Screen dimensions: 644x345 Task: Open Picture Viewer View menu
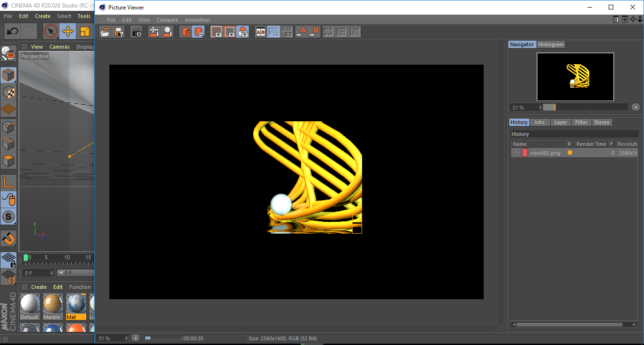(144, 20)
